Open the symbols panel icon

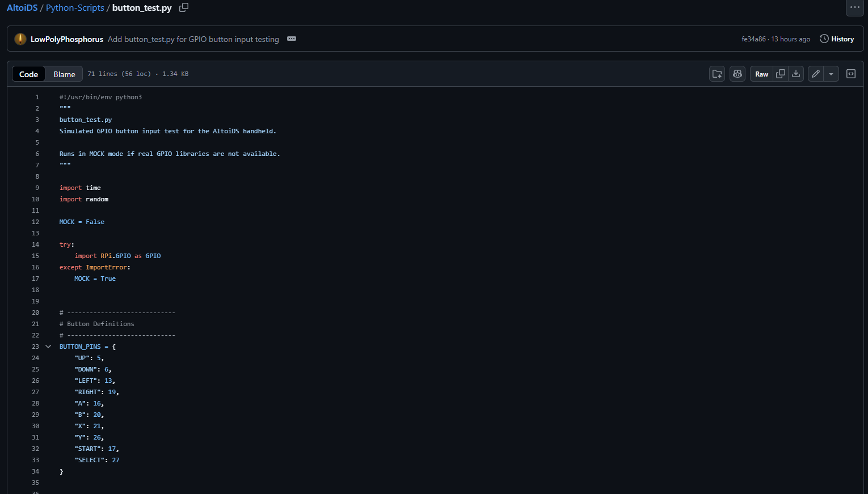click(851, 74)
